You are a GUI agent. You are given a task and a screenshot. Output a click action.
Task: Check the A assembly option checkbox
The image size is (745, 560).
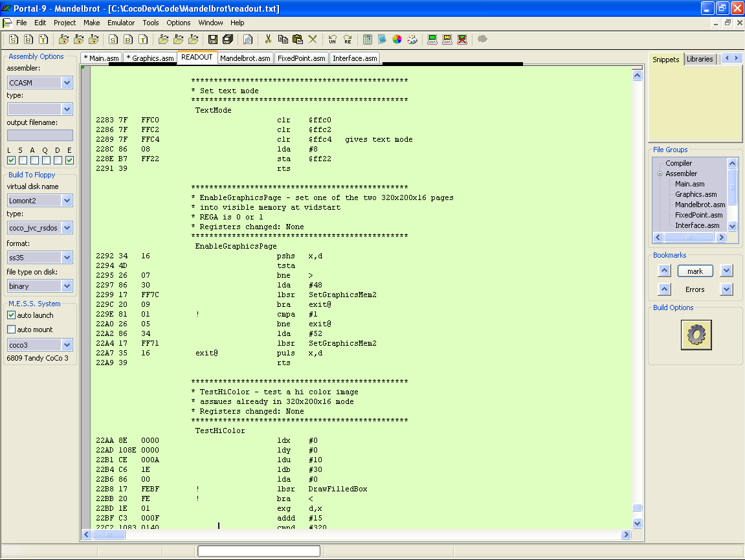pyautogui.click(x=35, y=160)
